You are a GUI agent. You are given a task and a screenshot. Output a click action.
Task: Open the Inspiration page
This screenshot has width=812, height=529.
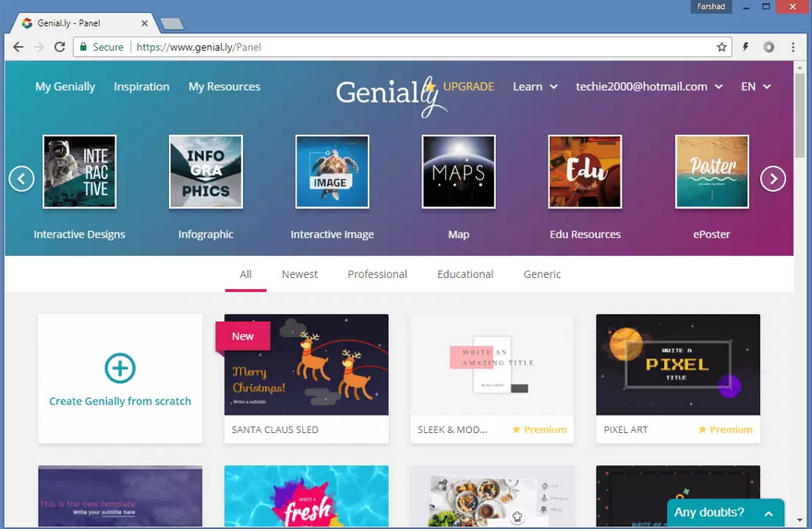click(x=141, y=87)
